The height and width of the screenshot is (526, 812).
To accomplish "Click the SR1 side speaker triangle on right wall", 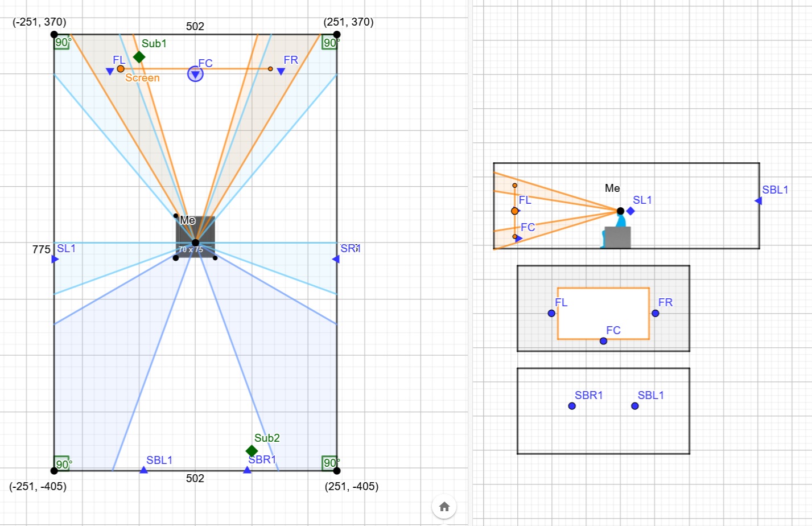I will [336, 259].
